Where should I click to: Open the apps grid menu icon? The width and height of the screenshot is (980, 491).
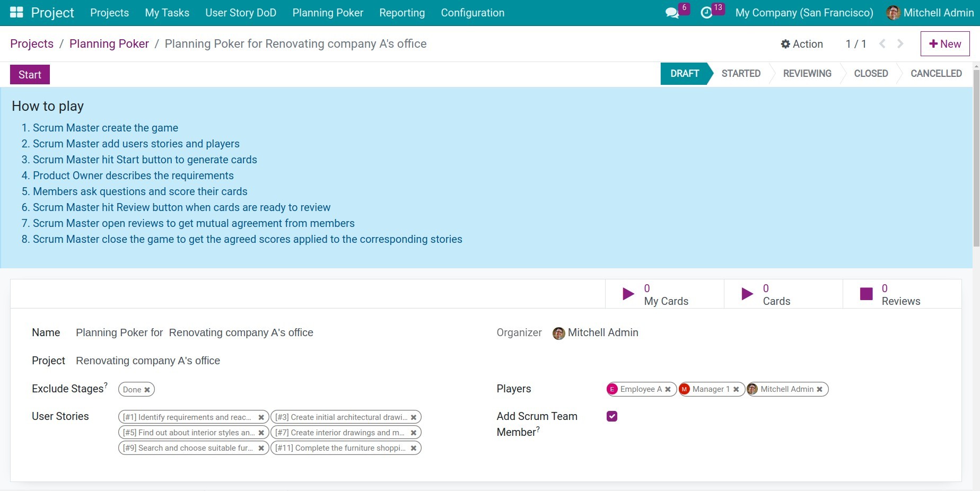coord(16,12)
